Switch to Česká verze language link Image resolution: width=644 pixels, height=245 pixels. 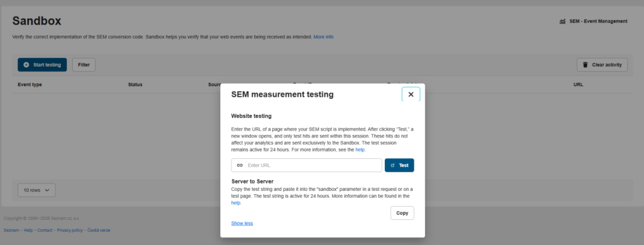[x=99, y=230]
